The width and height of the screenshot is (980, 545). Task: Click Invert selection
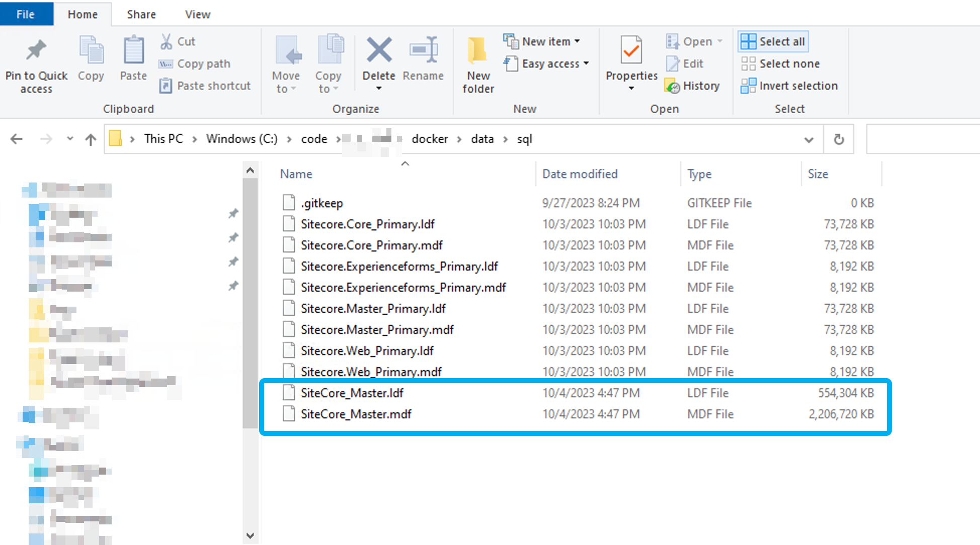pyautogui.click(x=789, y=85)
